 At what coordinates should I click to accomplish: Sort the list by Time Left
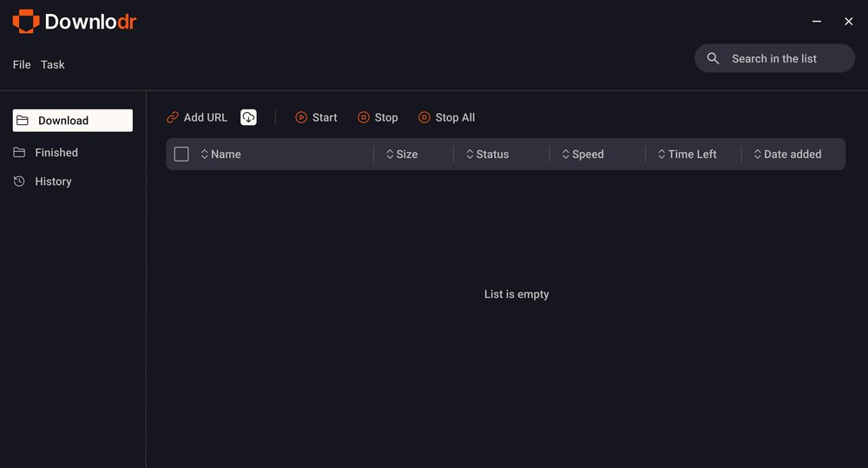point(687,154)
